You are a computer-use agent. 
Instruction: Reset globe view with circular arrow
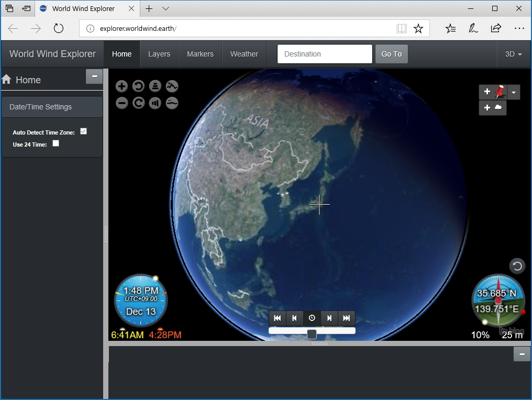tap(517, 265)
